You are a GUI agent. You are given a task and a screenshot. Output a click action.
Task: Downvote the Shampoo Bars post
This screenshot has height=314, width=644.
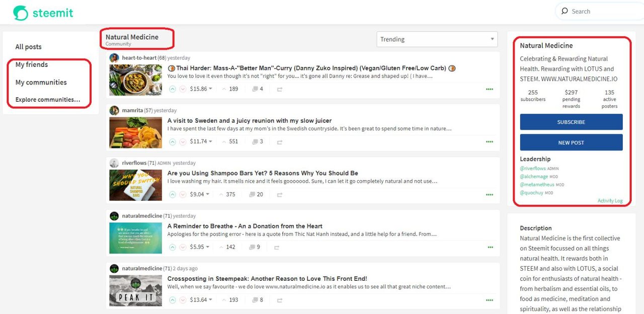183,195
